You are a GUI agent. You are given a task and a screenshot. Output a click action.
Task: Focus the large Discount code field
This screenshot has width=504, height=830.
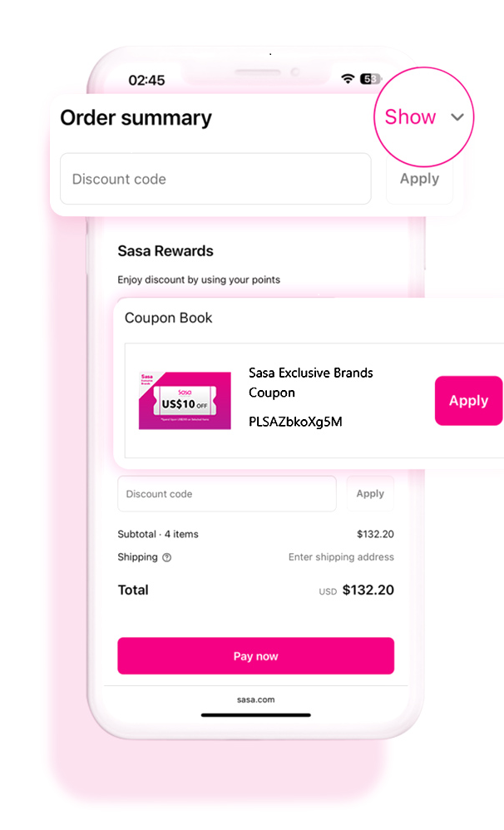(x=215, y=179)
